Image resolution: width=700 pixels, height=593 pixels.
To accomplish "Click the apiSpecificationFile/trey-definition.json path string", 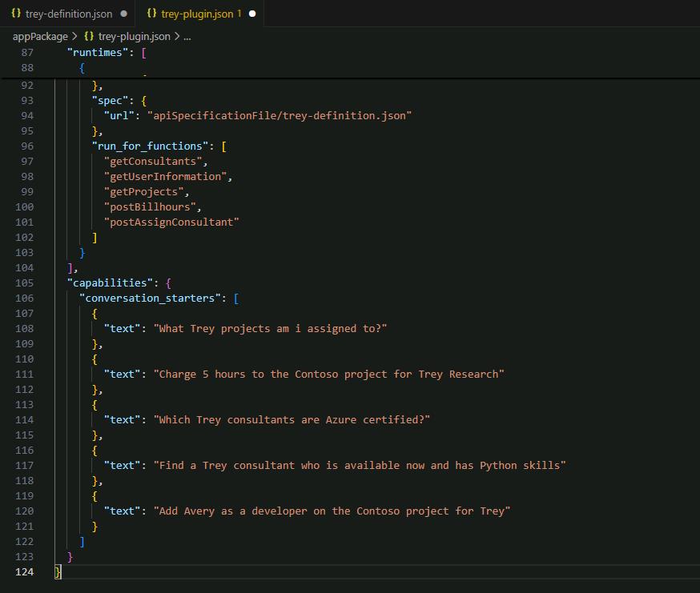I will (x=280, y=115).
